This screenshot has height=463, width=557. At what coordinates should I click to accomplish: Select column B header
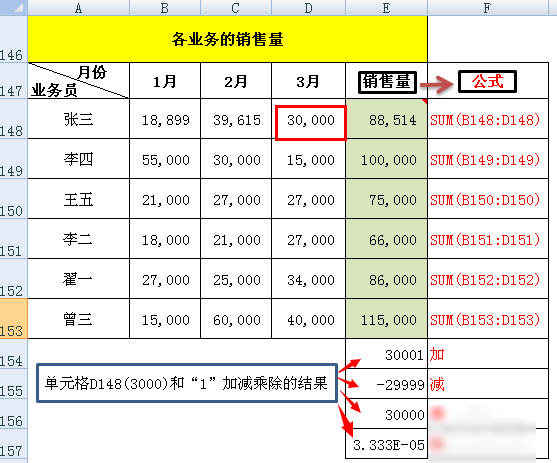(165, 7)
